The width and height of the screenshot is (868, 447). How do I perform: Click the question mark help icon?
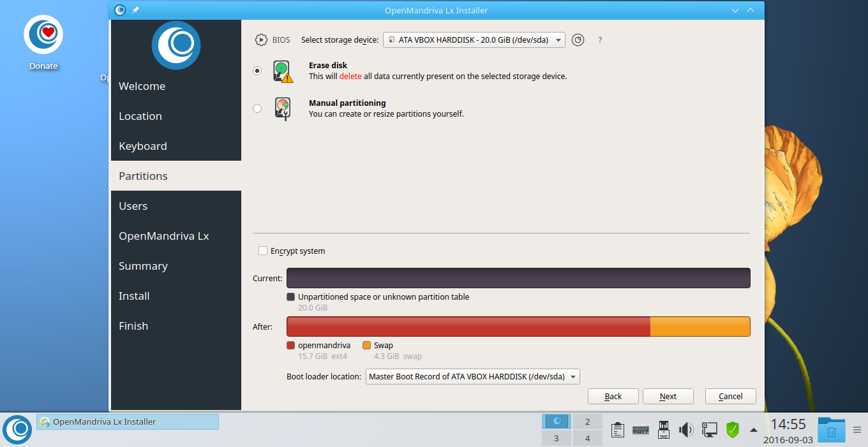600,40
